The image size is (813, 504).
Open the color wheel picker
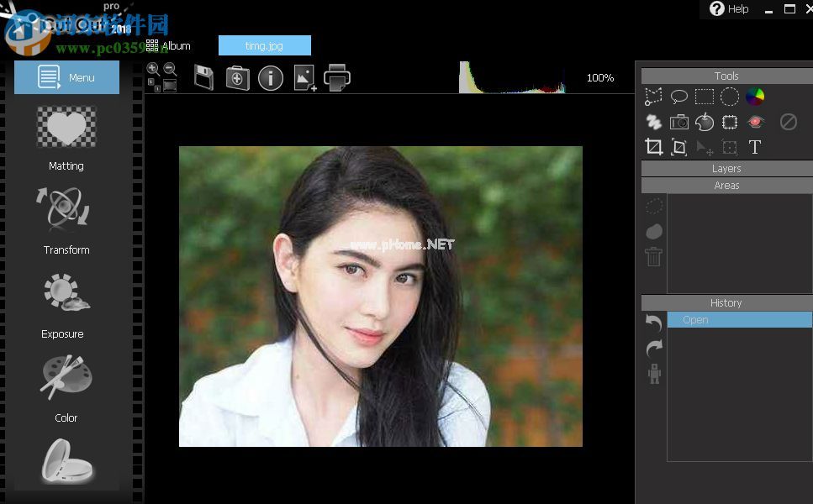(x=755, y=97)
